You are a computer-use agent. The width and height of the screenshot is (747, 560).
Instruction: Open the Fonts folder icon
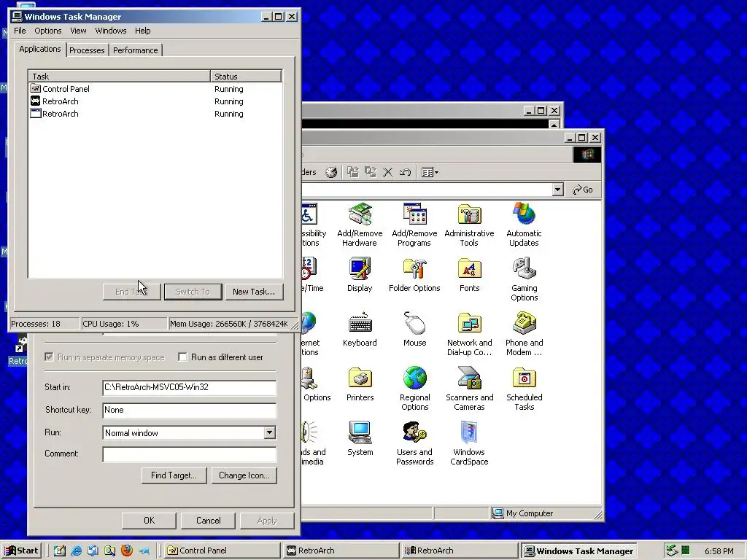tap(469, 275)
